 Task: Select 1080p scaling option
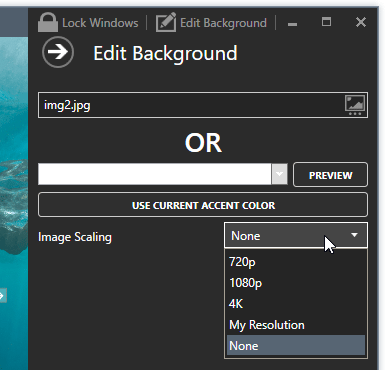[x=296, y=283]
